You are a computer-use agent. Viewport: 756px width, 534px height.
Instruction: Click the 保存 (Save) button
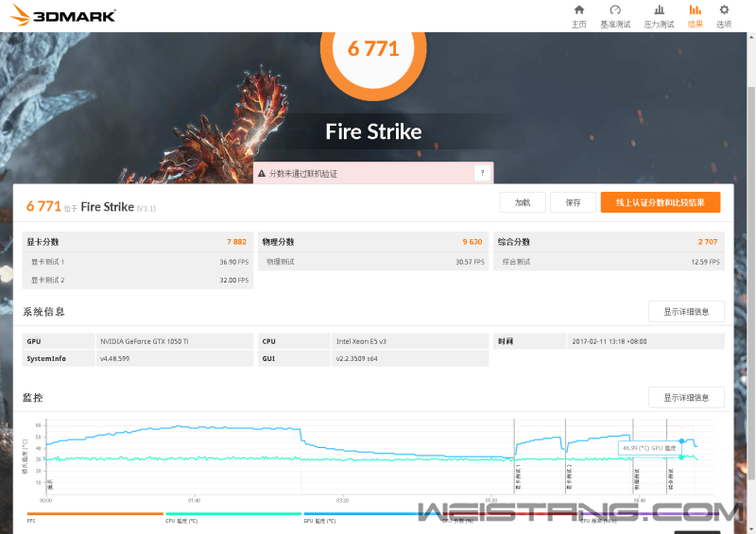click(573, 202)
